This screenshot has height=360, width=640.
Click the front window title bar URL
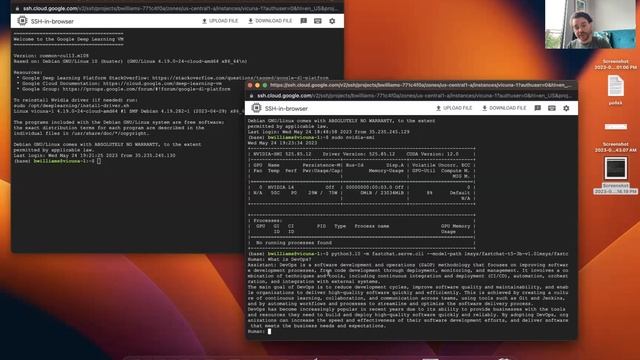[x=420, y=85]
